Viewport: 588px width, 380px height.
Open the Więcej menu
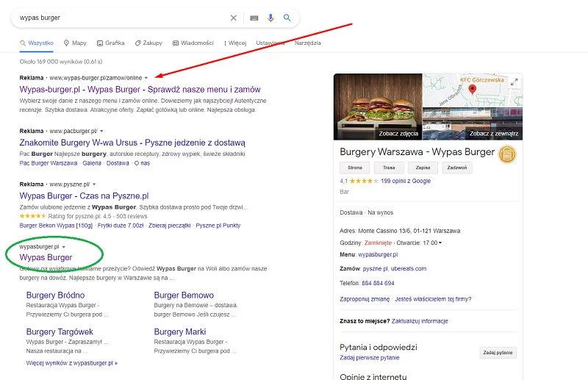[x=235, y=43]
